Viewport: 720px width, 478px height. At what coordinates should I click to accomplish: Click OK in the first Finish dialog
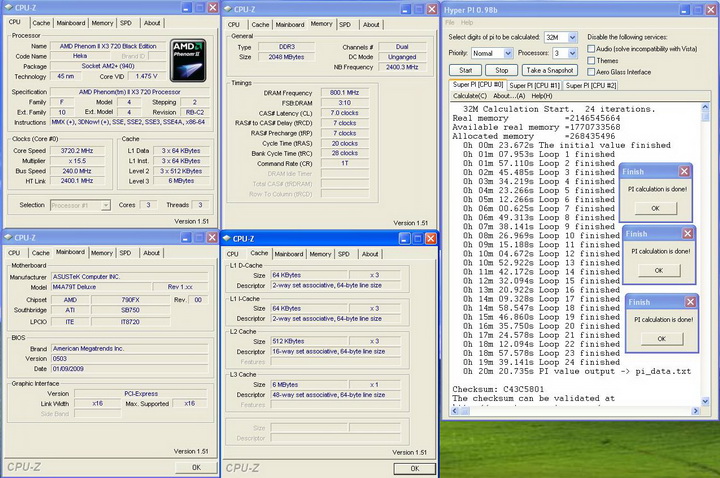click(x=655, y=208)
